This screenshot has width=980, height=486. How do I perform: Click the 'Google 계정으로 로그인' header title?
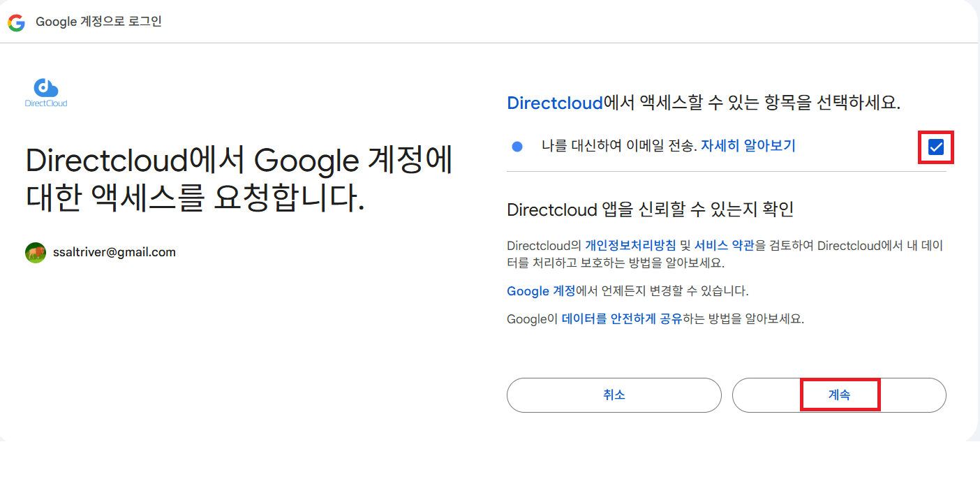(98, 22)
